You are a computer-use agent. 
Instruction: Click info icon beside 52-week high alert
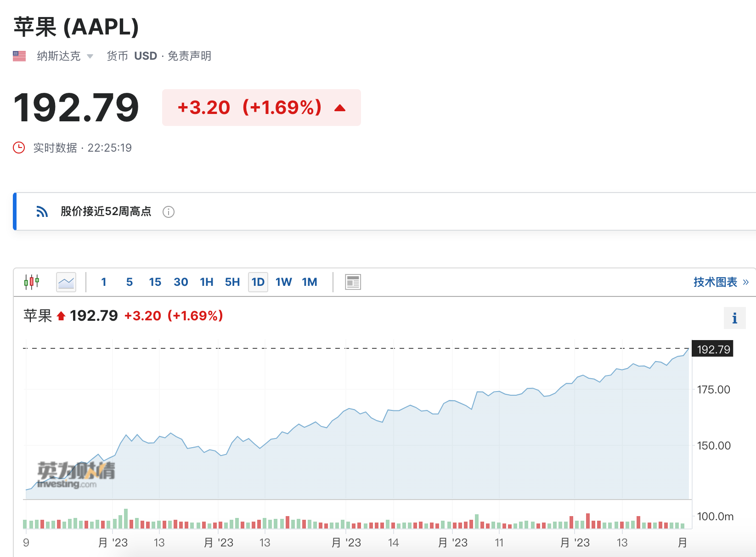coord(169,212)
